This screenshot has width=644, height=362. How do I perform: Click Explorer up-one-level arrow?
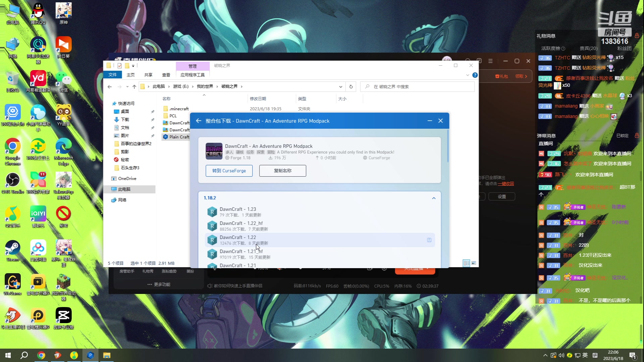pyautogui.click(x=134, y=86)
